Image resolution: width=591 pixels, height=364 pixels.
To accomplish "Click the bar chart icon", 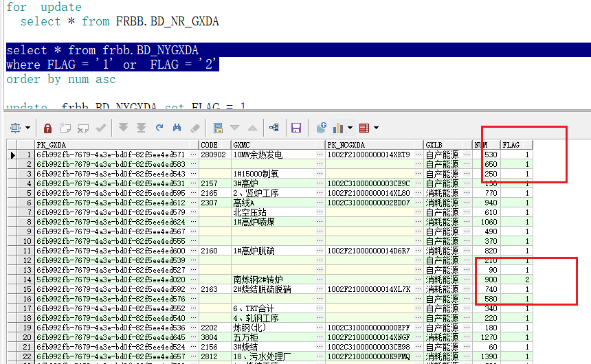I will pos(337,128).
